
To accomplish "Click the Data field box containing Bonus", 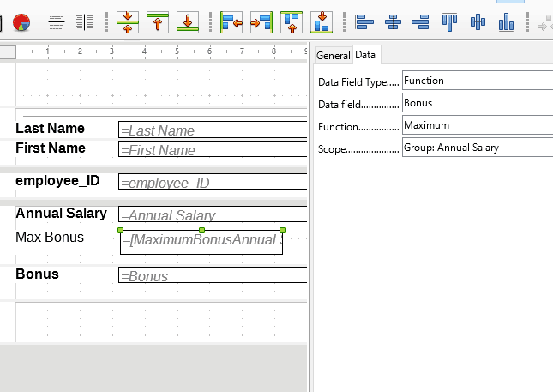I will pyautogui.click(x=478, y=103).
